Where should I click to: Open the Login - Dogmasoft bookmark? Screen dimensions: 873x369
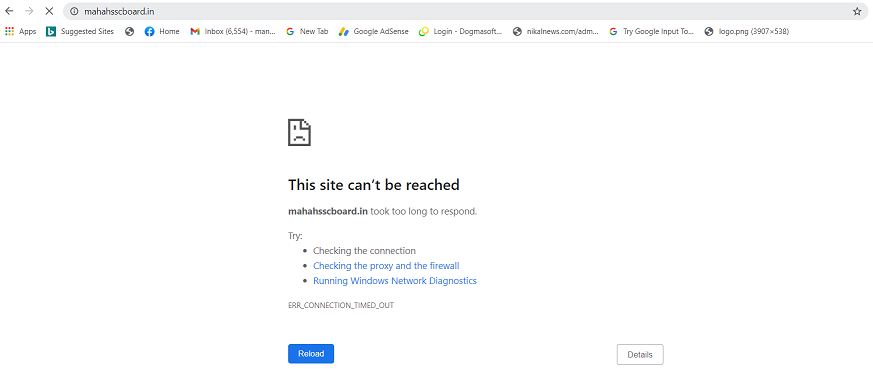[x=460, y=32]
